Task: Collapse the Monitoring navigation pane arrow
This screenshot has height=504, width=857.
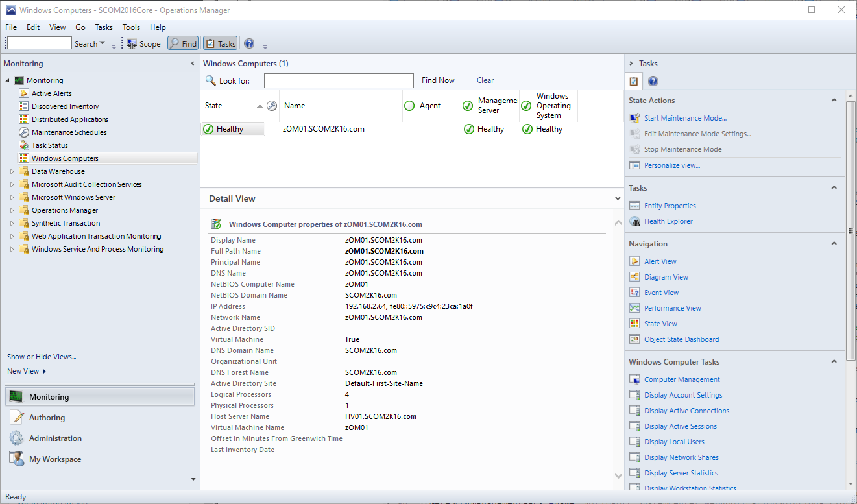Action: pyautogui.click(x=192, y=64)
